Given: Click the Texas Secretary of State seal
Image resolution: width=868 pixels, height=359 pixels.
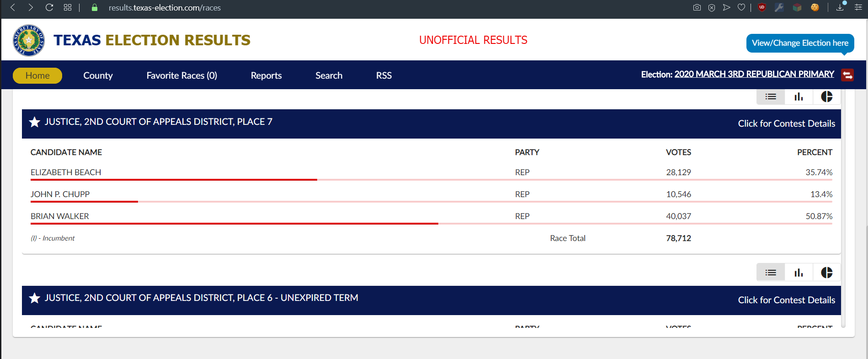Looking at the screenshot, I should (x=29, y=40).
